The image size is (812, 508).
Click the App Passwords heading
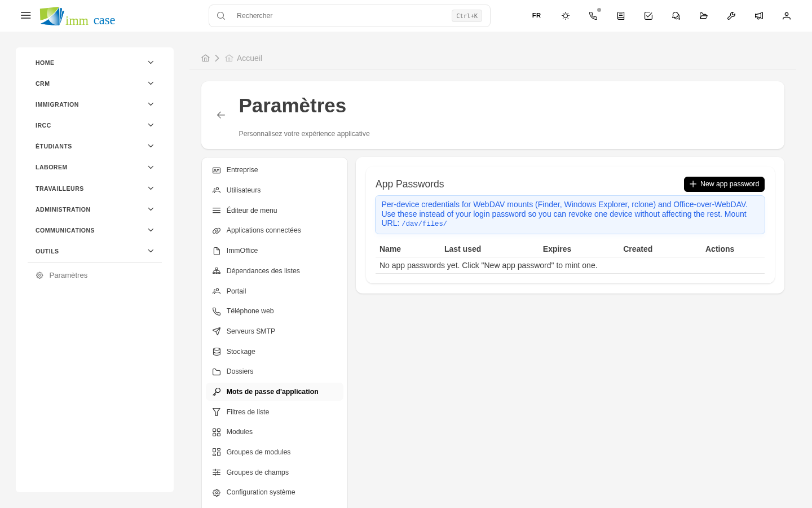[409, 184]
